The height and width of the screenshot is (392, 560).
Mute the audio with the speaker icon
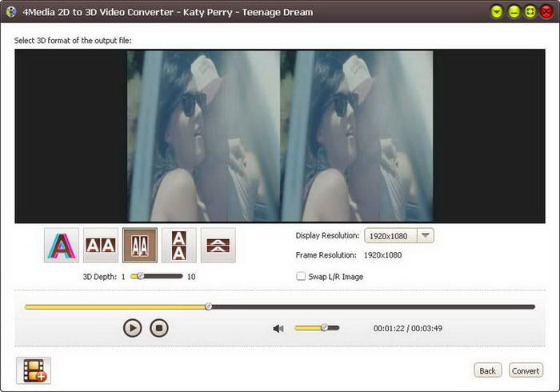(x=278, y=328)
